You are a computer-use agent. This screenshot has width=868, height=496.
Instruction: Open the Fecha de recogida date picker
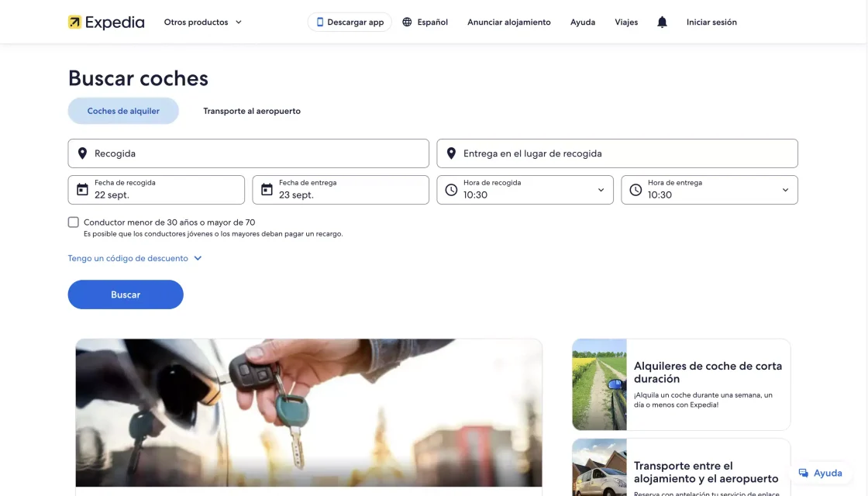coord(156,190)
